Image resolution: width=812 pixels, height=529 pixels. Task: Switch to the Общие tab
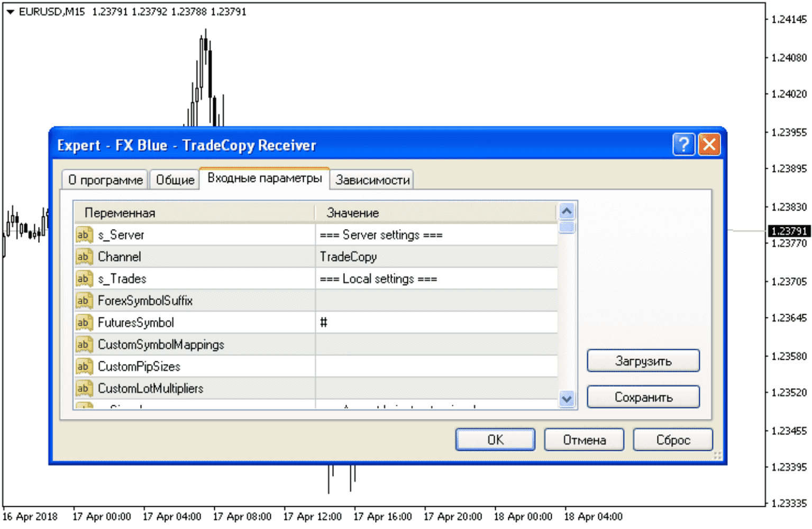[x=175, y=180]
